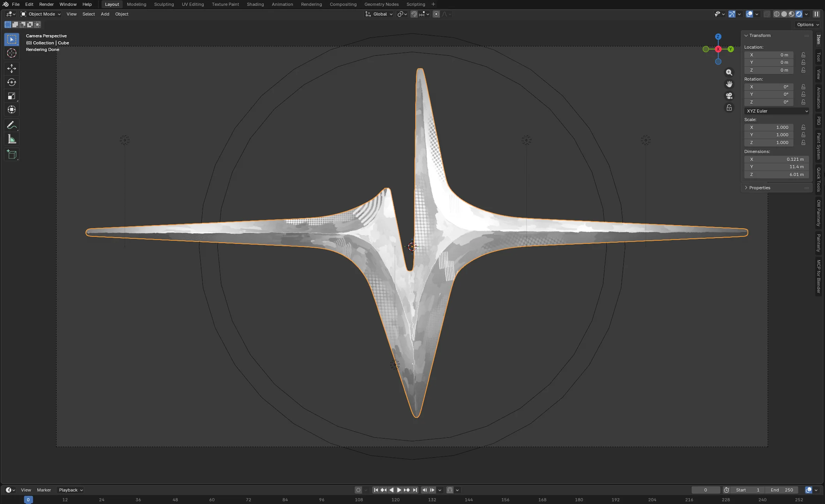
Task: Jump to the first frame
Action: pos(376,490)
